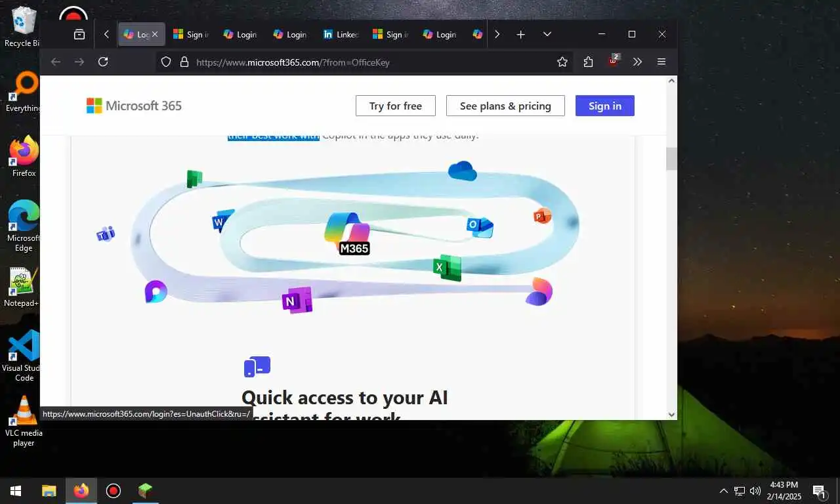Click the green Excel icon
Screen dimensions: 840x504
click(x=447, y=267)
